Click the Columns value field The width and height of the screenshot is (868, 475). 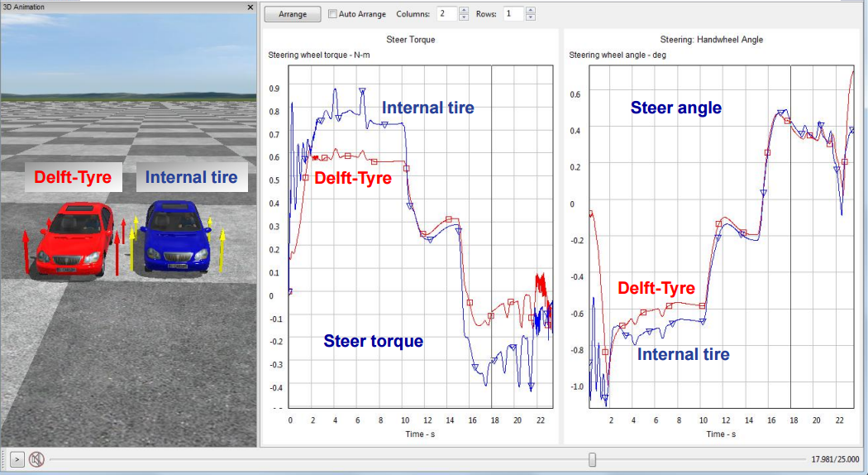click(446, 14)
